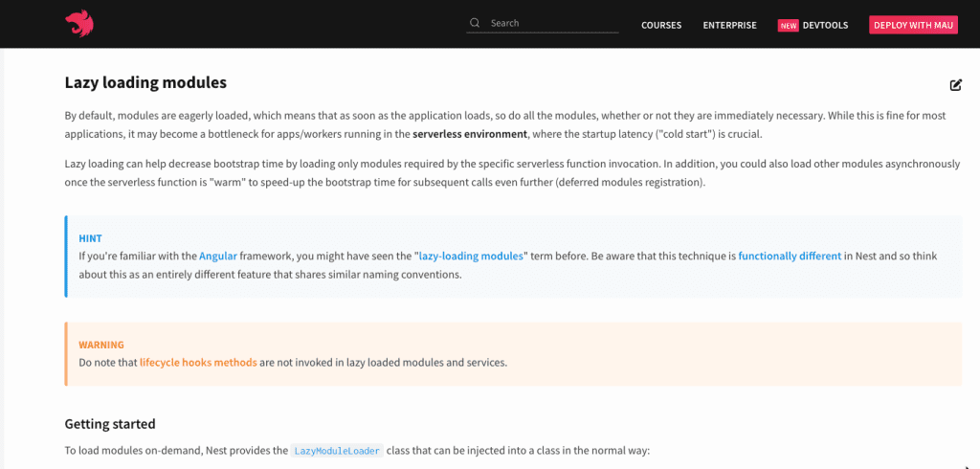Viewport: 980px width, 469px height.
Task: Click the LazyModuleLoader code label
Action: click(337, 450)
